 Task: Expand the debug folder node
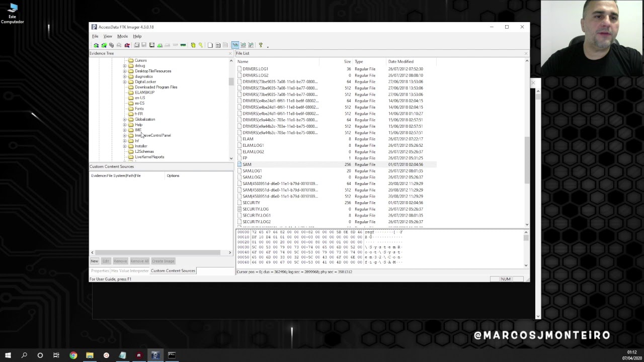point(125,65)
